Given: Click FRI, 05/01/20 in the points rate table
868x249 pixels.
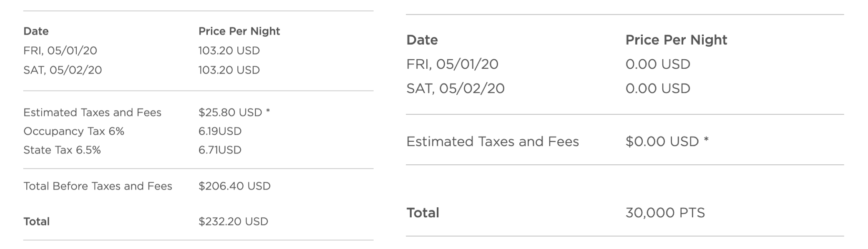Looking at the screenshot, I should 452,64.
